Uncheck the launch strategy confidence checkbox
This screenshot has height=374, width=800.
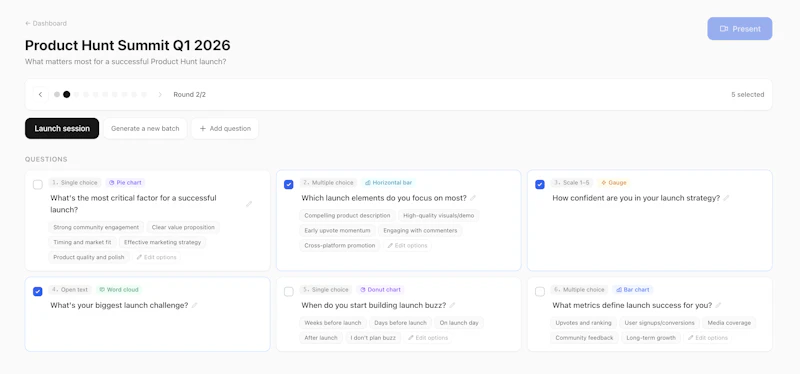coord(540,185)
